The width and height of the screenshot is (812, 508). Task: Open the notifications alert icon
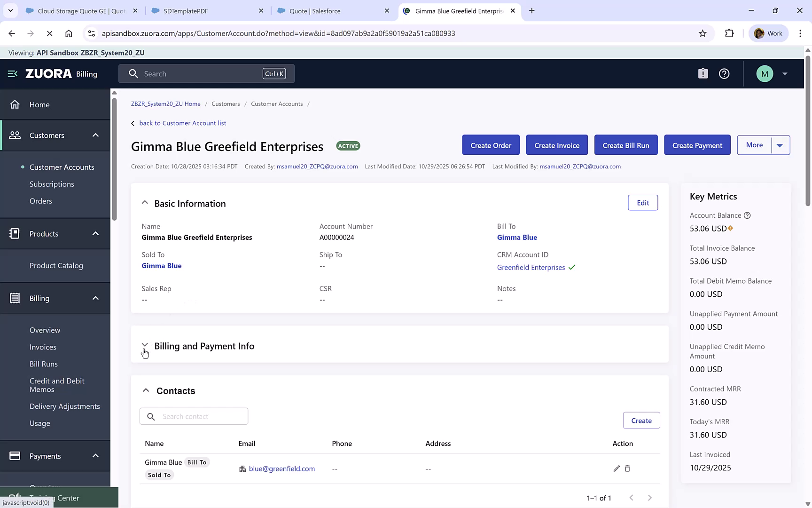tap(703, 73)
